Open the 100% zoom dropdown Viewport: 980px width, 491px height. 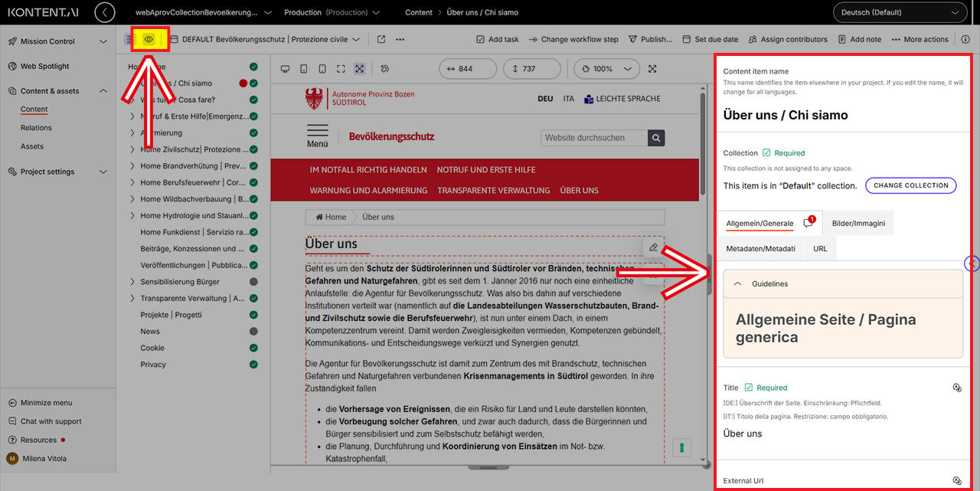[606, 69]
